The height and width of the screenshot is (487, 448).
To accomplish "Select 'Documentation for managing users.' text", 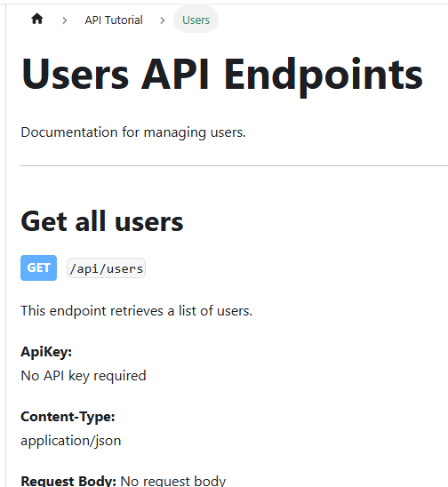I will pyautogui.click(x=133, y=132).
